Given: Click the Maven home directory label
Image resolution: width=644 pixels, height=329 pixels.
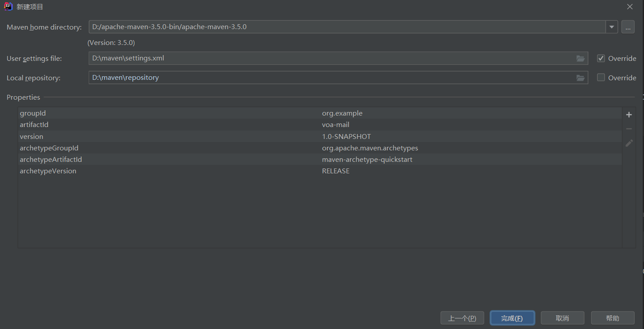Looking at the screenshot, I should tap(44, 27).
